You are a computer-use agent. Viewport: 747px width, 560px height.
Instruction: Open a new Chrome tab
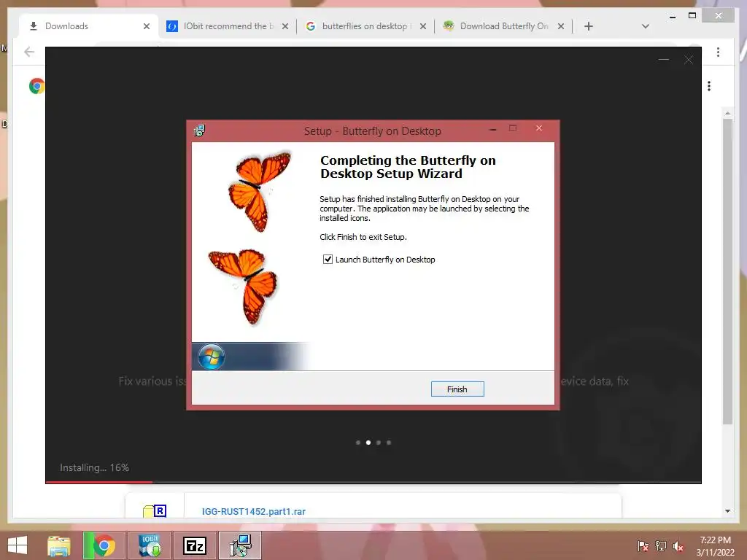(x=589, y=26)
